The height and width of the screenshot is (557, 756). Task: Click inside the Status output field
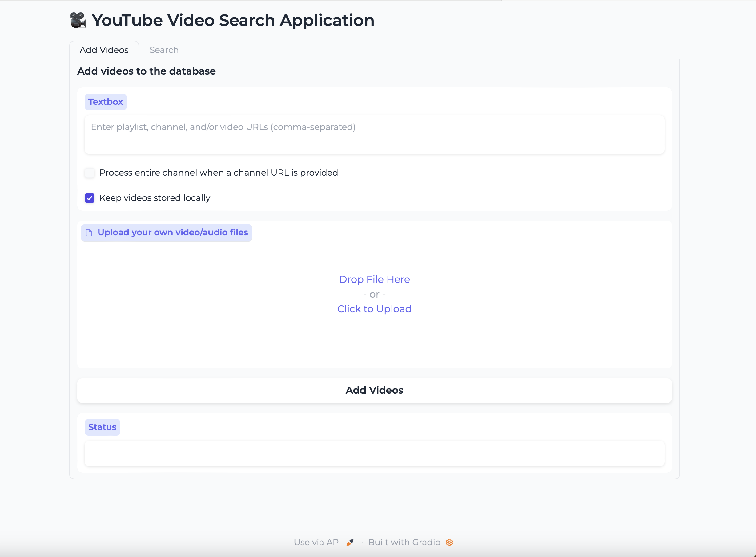coord(374,453)
